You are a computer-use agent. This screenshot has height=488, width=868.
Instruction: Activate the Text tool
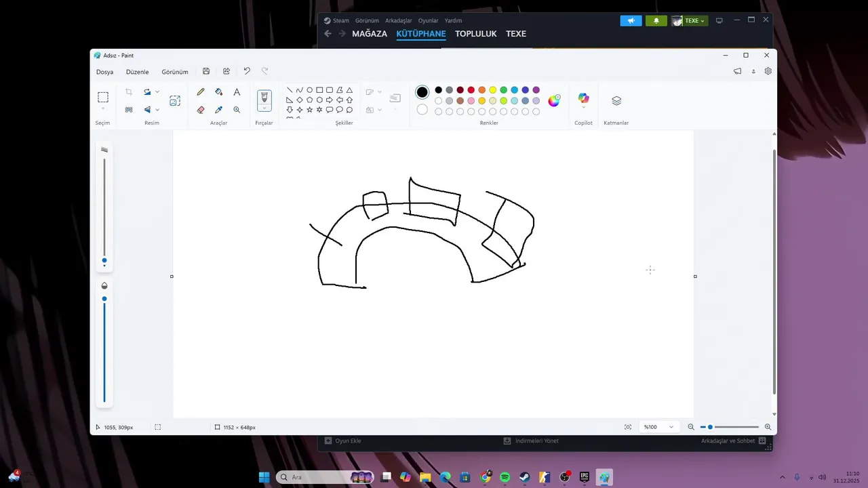coord(237,92)
